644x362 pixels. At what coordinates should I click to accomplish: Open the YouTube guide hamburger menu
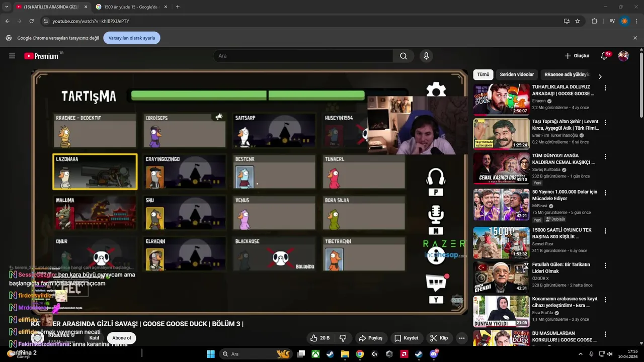click(x=12, y=56)
